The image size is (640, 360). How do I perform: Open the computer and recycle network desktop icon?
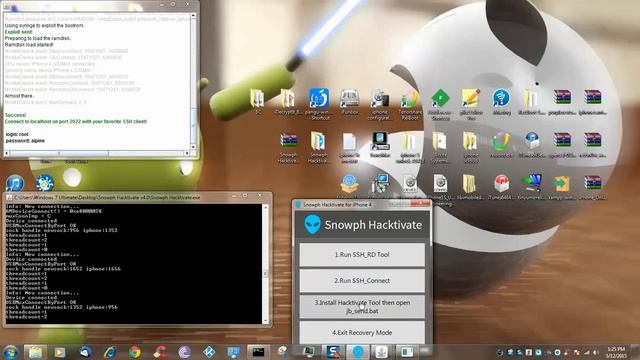coord(380,183)
